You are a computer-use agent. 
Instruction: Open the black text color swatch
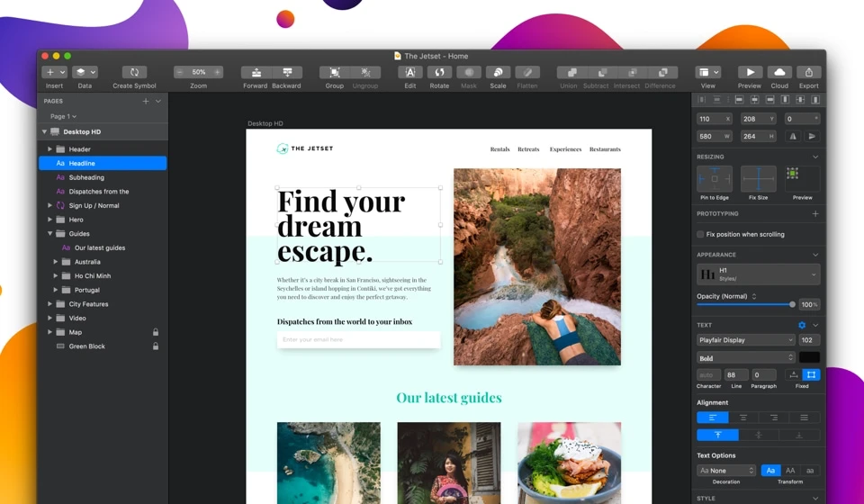809,358
